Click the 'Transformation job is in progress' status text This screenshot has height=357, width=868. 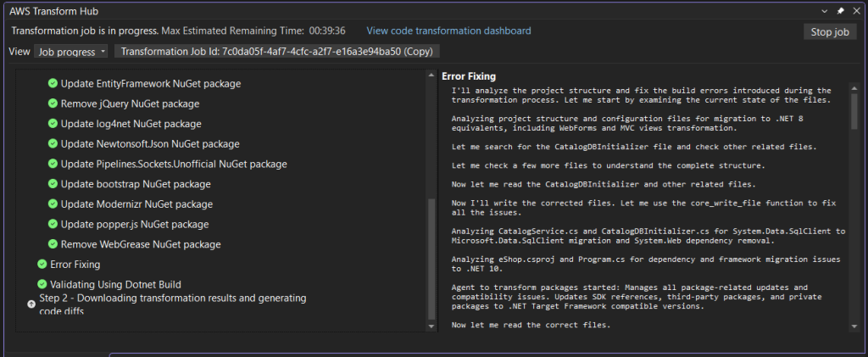[86, 31]
